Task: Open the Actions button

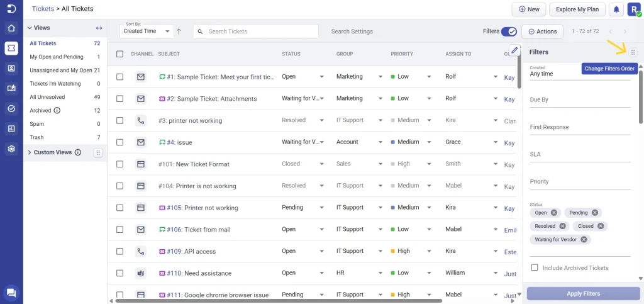Action: point(543,31)
